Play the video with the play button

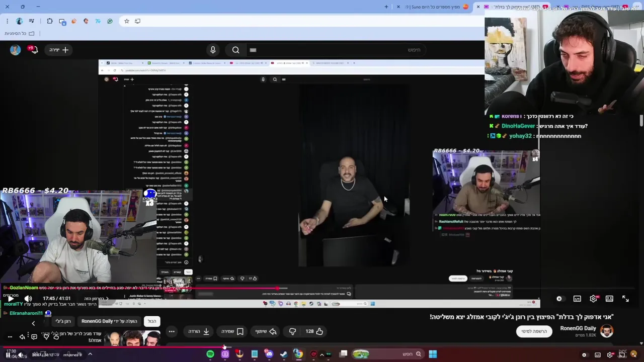click(10, 299)
